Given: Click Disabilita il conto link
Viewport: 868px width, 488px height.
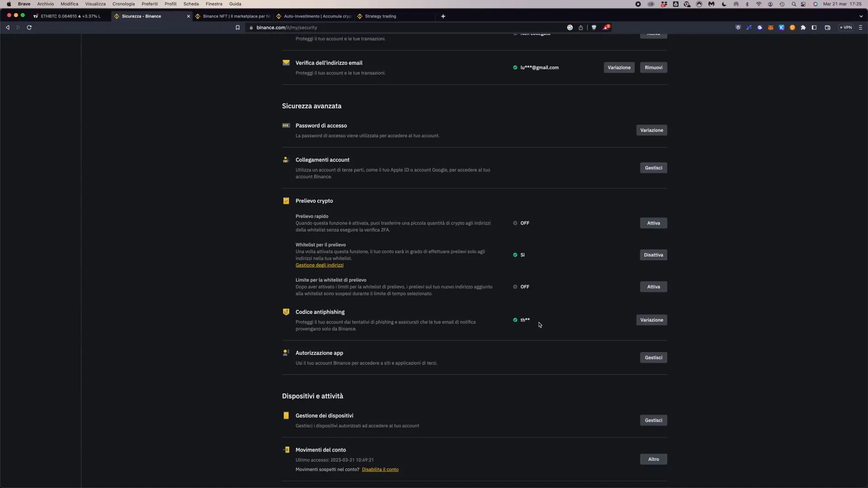Looking at the screenshot, I should tap(381, 469).
